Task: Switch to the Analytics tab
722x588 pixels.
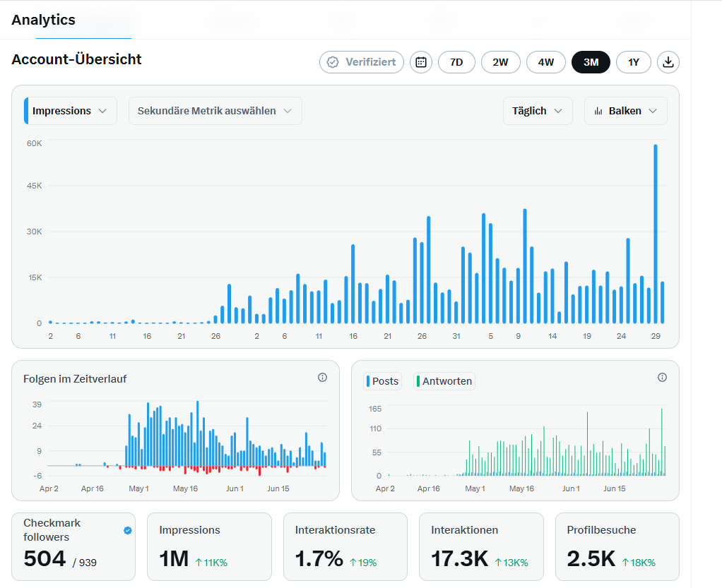Action: (x=43, y=20)
